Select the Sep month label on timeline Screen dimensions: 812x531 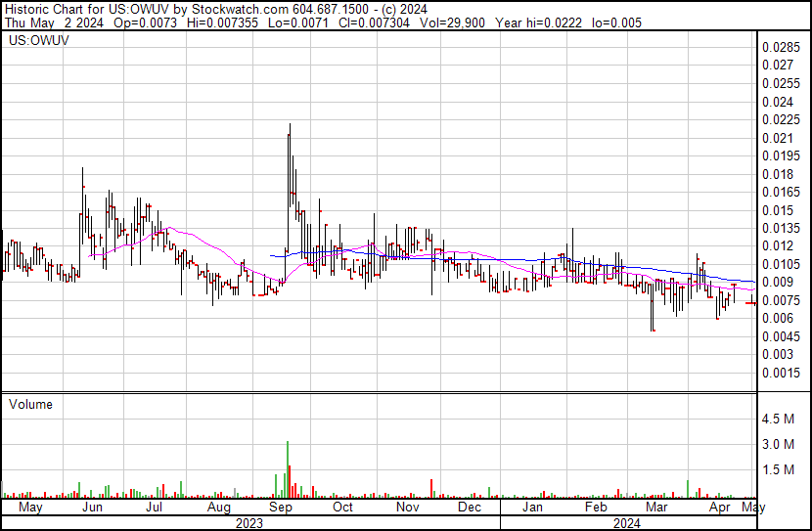click(282, 509)
